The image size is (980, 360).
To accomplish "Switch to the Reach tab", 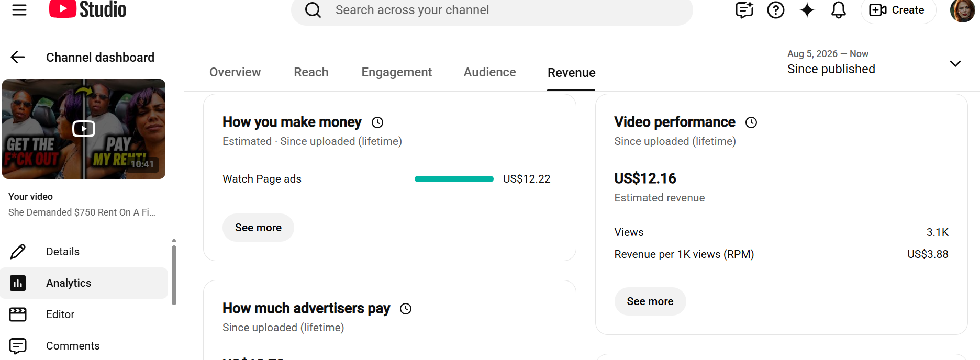I will click(x=311, y=72).
